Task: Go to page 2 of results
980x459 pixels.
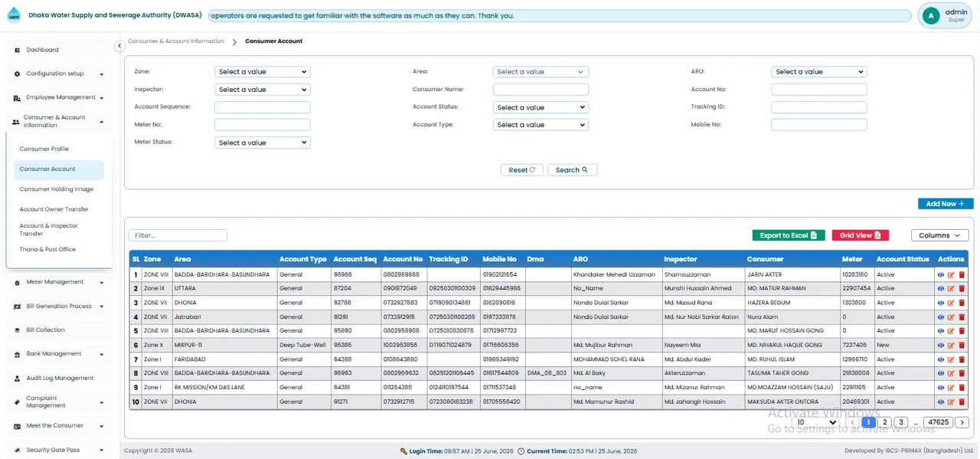Action: click(x=885, y=422)
